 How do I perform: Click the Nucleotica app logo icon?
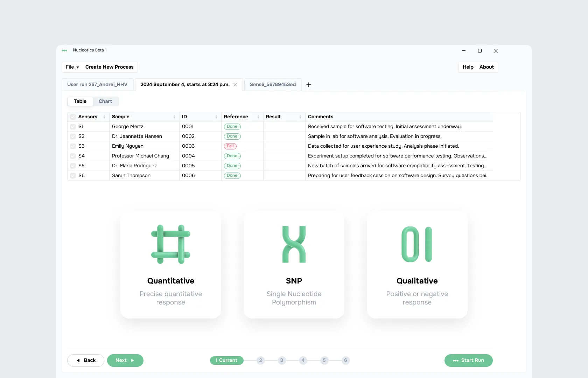click(64, 50)
